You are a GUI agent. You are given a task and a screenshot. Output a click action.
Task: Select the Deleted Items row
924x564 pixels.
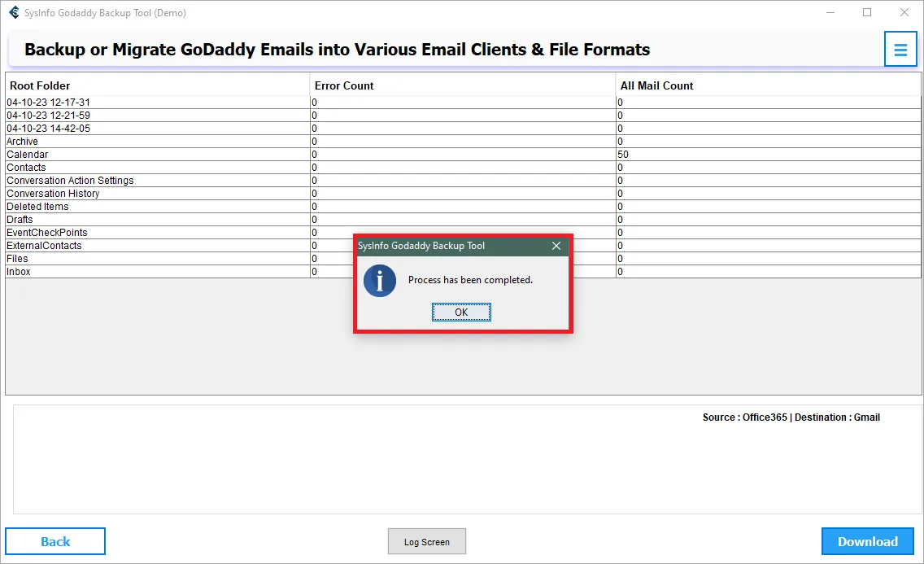click(x=463, y=206)
